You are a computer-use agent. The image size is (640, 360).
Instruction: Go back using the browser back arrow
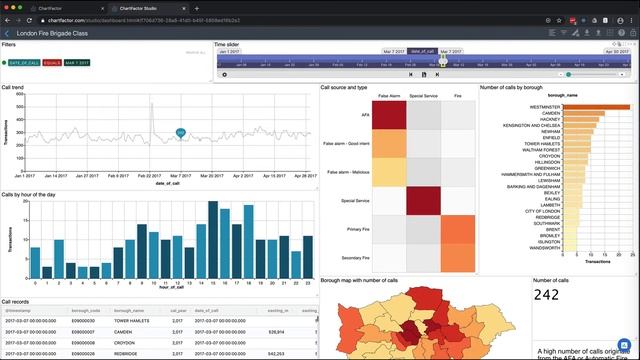pos(7,20)
